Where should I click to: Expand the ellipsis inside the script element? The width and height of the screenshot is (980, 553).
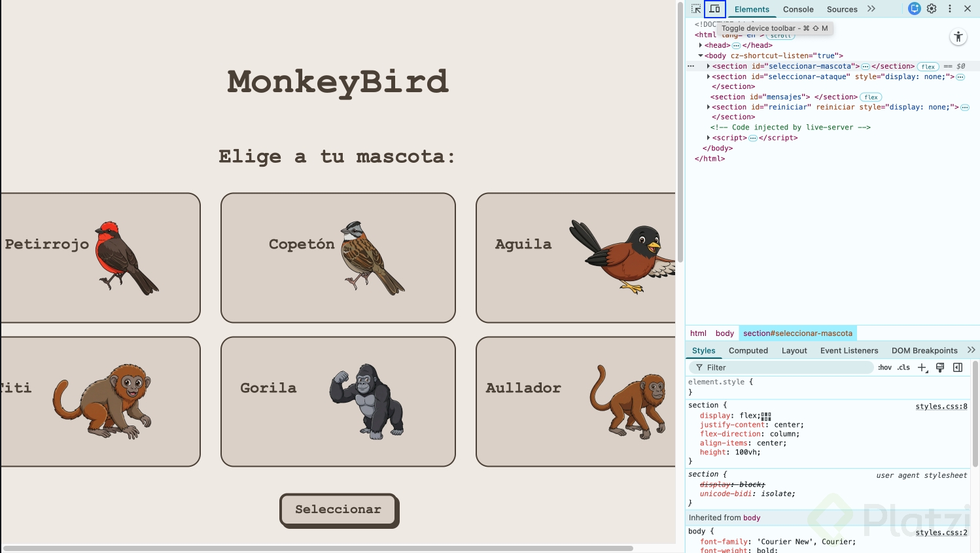753,138
